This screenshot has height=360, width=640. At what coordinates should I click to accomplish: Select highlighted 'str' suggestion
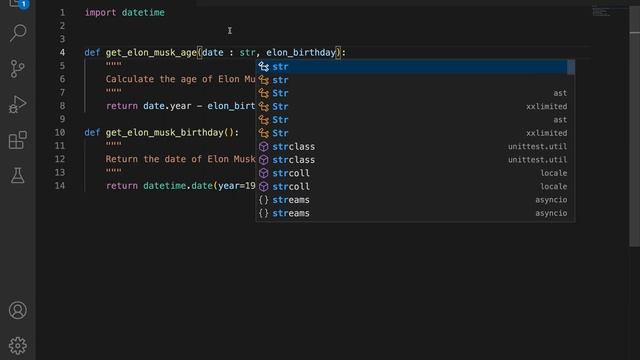tap(412, 67)
